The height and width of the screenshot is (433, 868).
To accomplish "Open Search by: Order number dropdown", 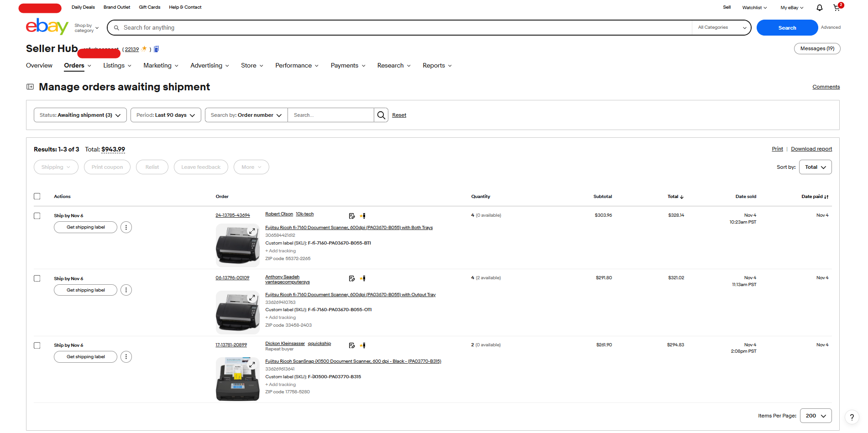I will [246, 115].
